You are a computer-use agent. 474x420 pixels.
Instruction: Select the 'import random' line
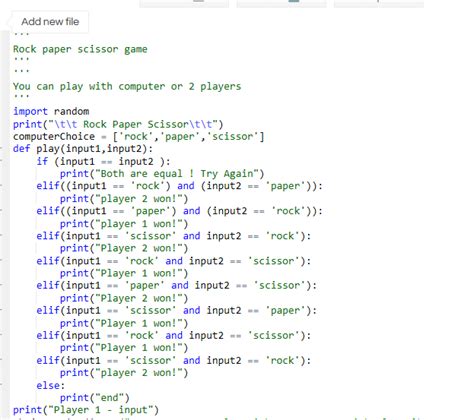point(51,111)
